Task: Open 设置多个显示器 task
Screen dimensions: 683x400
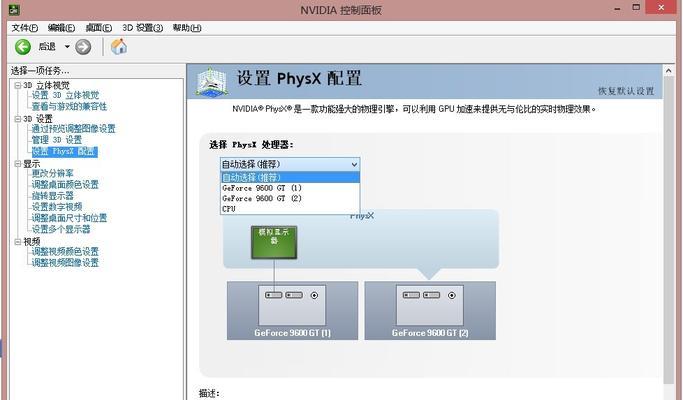Action: point(61,229)
